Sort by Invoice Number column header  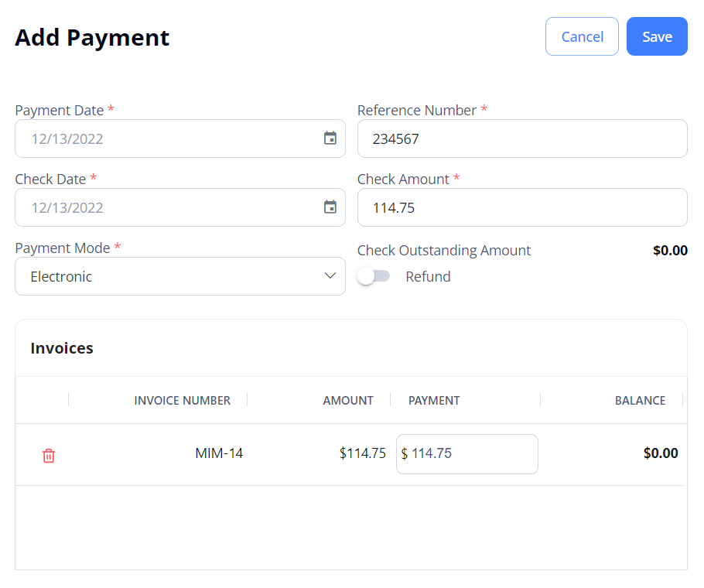click(183, 400)
